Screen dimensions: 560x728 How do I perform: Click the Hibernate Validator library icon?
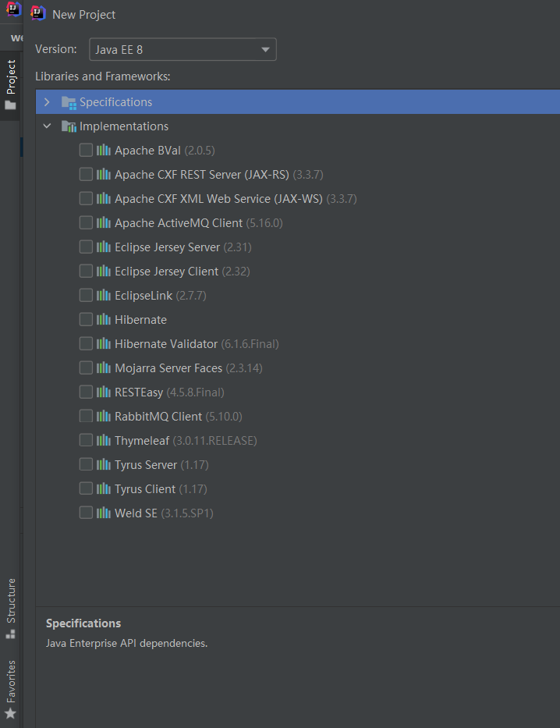click(x=104, y=343)
